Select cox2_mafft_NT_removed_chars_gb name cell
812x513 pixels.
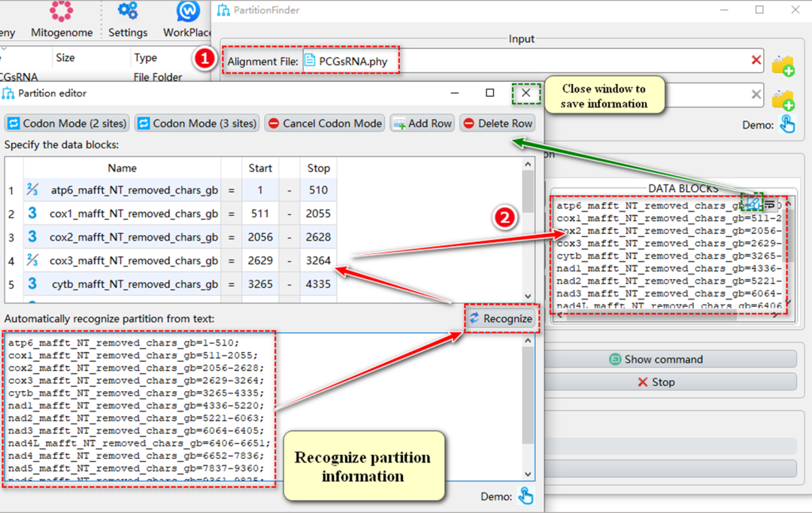pyautogui.click(x=123, y=237)
